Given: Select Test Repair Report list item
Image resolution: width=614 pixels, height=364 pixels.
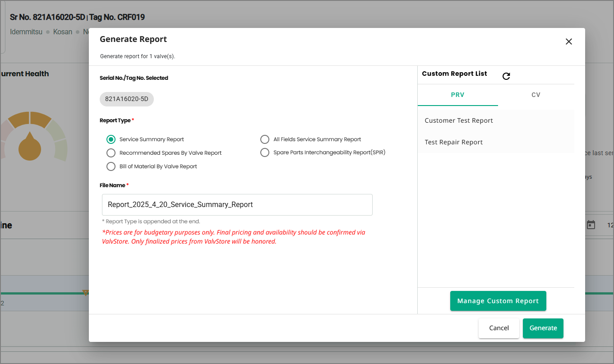Looking at the screenshot, I should coord(454,142).
